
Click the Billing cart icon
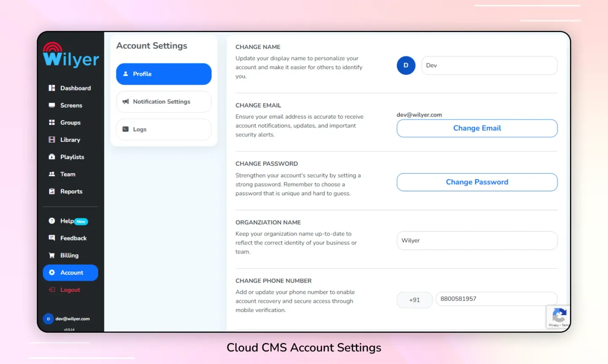click(x=52, y=255)
